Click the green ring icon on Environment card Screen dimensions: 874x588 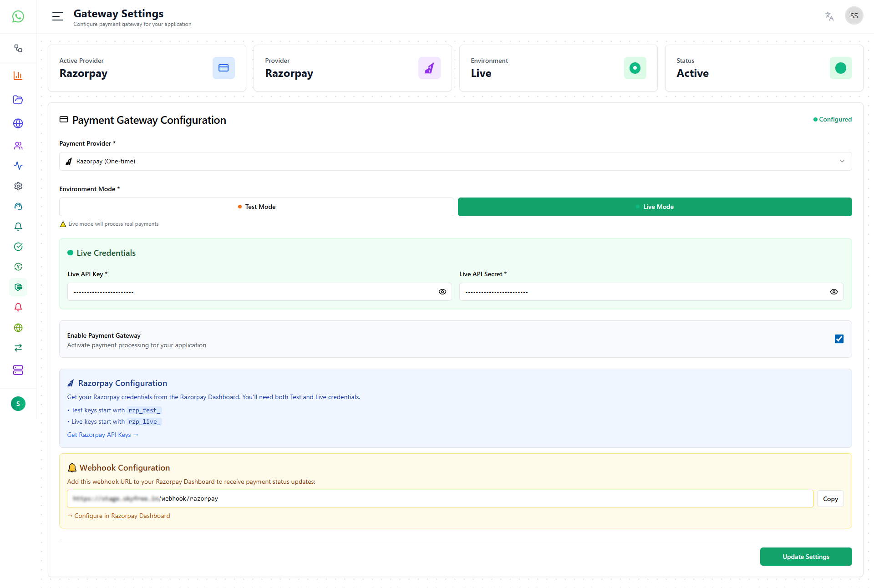click(x=635, y=68)
